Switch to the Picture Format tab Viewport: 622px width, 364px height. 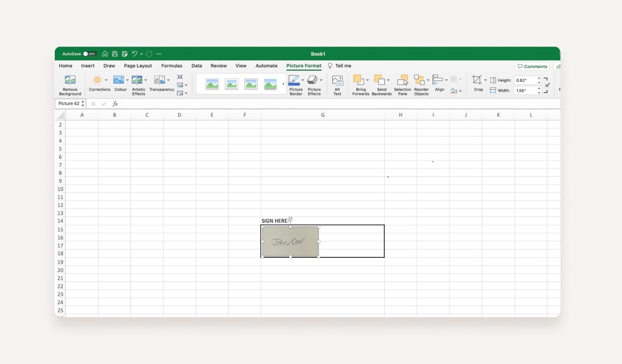[303, 66]
